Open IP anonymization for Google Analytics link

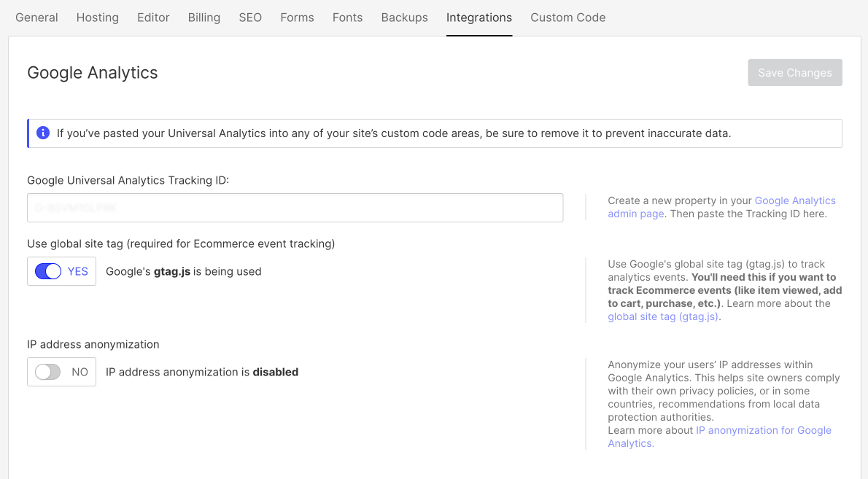764,430
